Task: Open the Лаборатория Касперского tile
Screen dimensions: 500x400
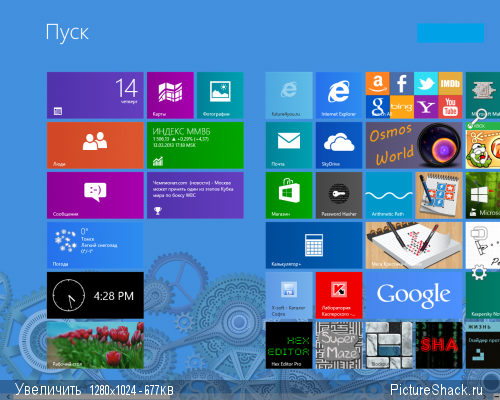Action: pos(339,295)
